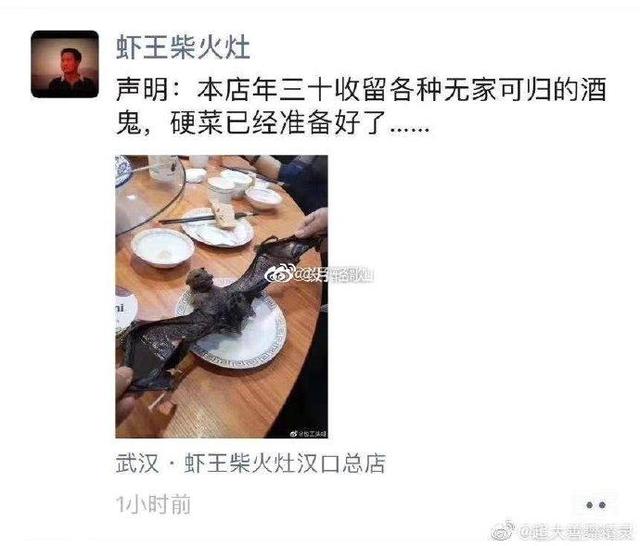Click the watermark text beside the photo's Weibo logo
Screen dimensions: 640x546
click(x=333, y=275)
